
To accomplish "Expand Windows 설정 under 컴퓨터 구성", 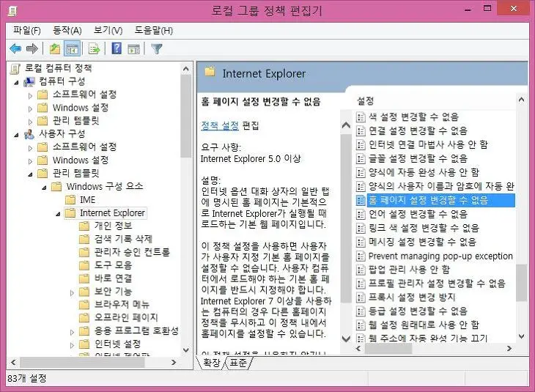I will [x=30, y=109].
